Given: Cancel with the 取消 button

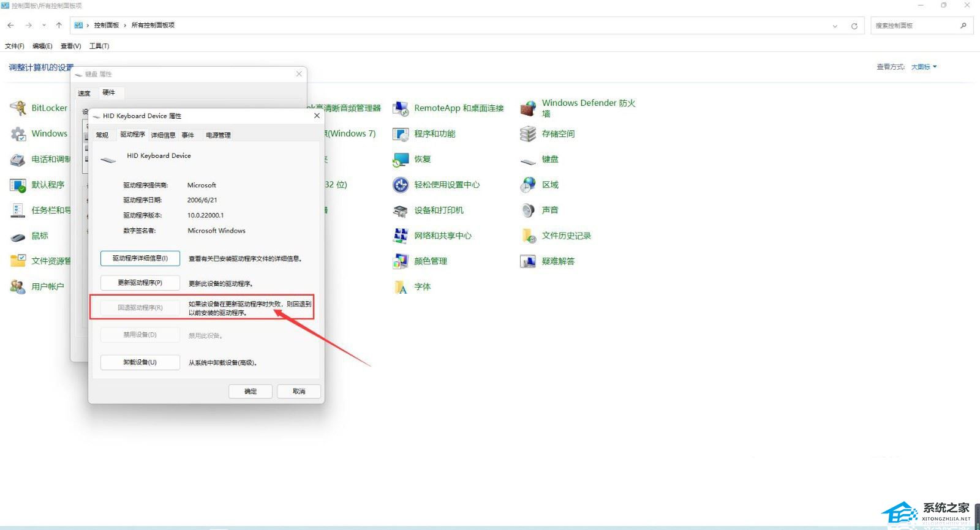Looking at the screenshot, I should tap(299, 391).
